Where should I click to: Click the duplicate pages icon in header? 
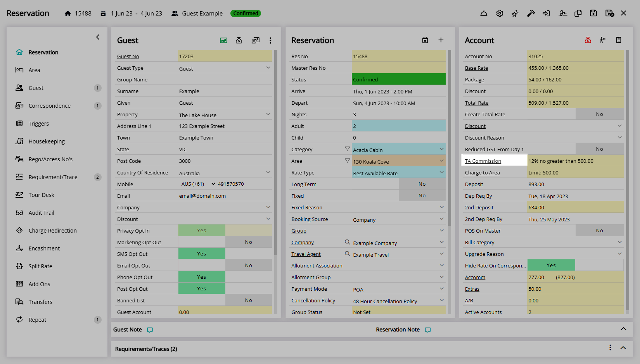pyautogui.click(x=578, y=14)
